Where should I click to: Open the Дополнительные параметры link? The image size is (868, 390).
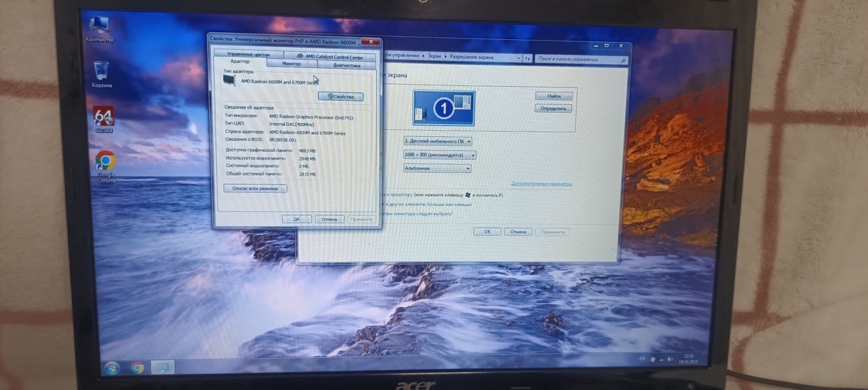(x=541, y=183)
